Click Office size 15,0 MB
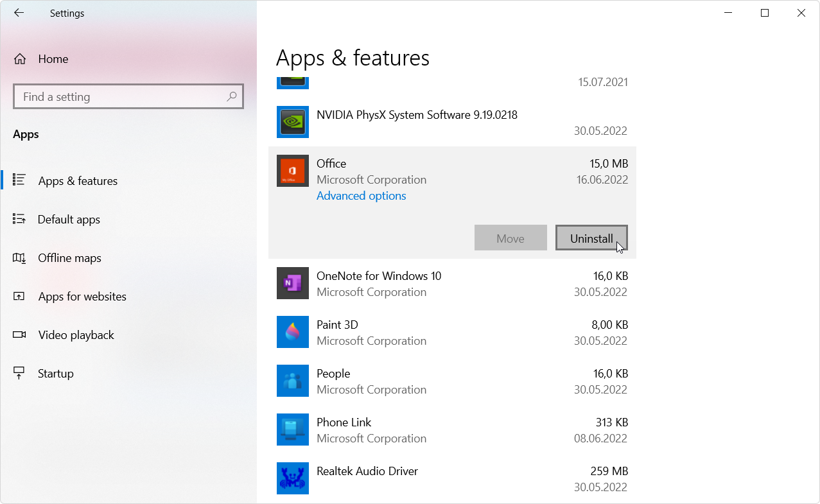The image size is (820, 504). coord(609,164)
